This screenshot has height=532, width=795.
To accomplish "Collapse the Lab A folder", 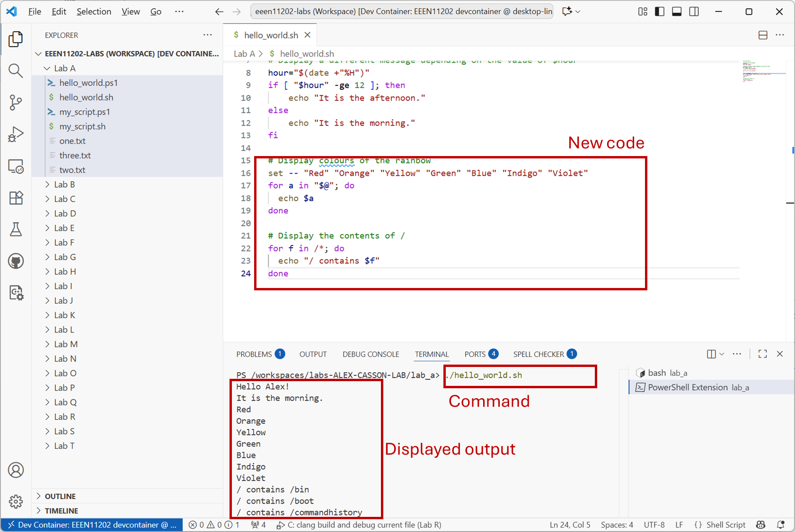I will 64,68.
